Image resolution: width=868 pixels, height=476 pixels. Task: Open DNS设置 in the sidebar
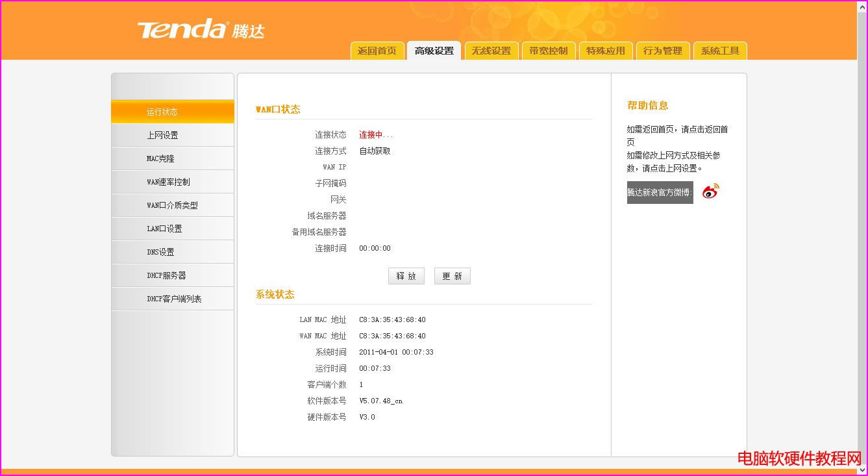pyautogui.click(x=173, y=252)
